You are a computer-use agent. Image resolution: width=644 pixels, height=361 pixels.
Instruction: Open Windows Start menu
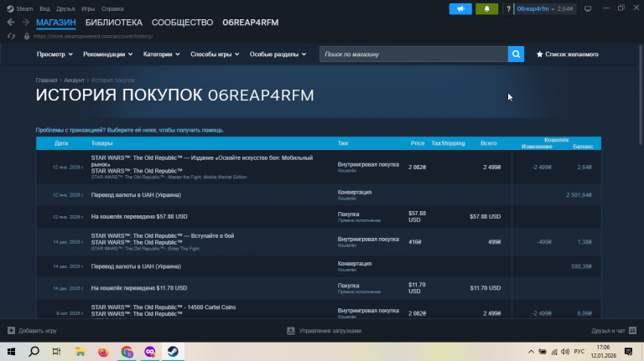point(11,352)
